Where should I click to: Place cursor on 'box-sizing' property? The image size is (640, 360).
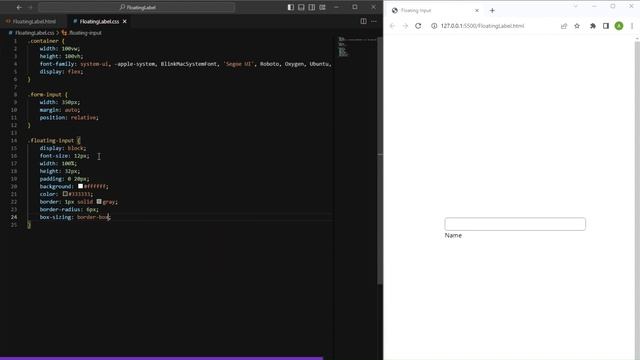pyautogui.click(x=56, y=217)
